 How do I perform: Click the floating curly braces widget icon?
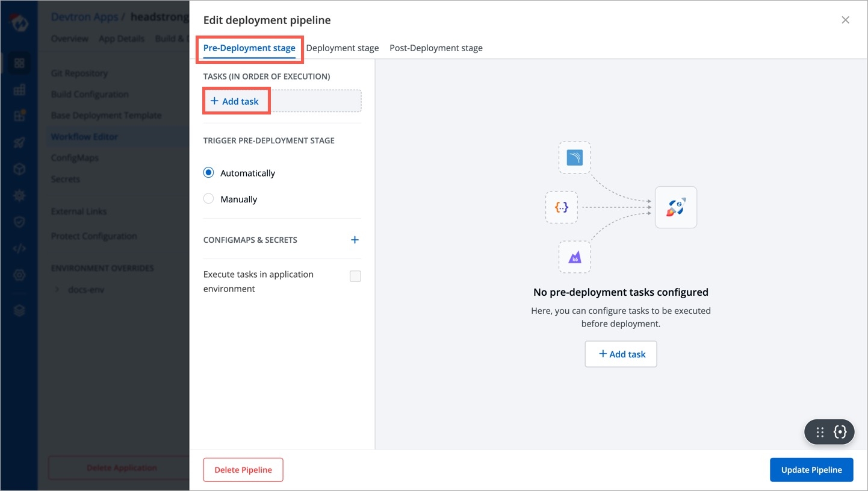coord(840,432)
